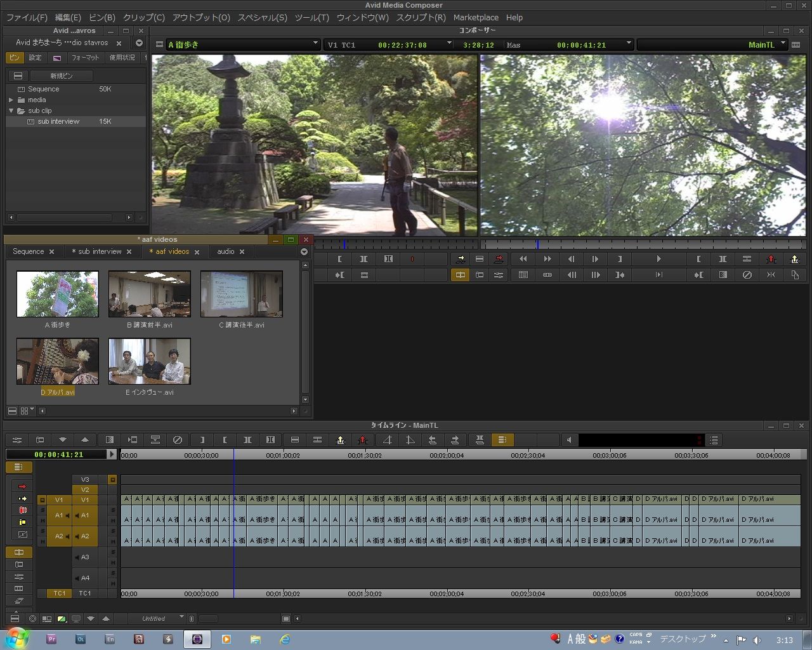Select the yellow Extract/Splice-In segment arrow
This screenshot has width=812, height=650.
click(x=22, y=499)
